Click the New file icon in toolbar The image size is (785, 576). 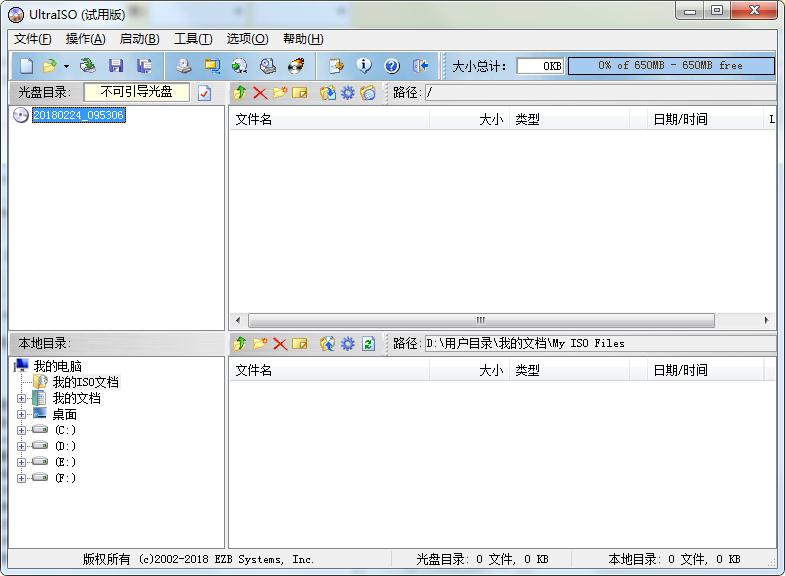[26, 66]
